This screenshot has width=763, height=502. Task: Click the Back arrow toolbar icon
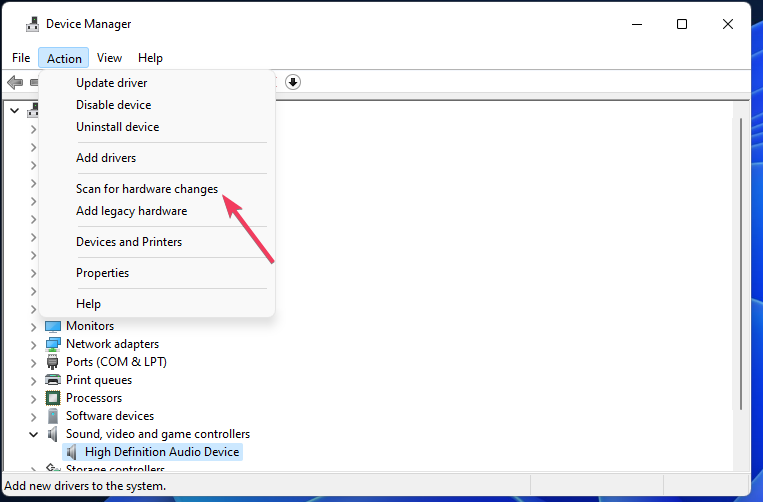[x=15, y=82]
